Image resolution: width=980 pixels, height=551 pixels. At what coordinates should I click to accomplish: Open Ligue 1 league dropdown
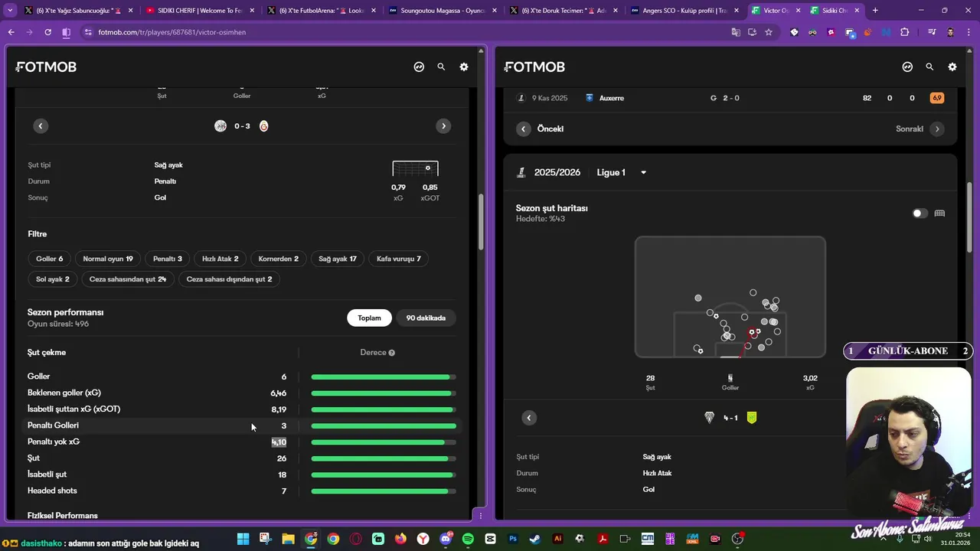click(x=622, y=172)
